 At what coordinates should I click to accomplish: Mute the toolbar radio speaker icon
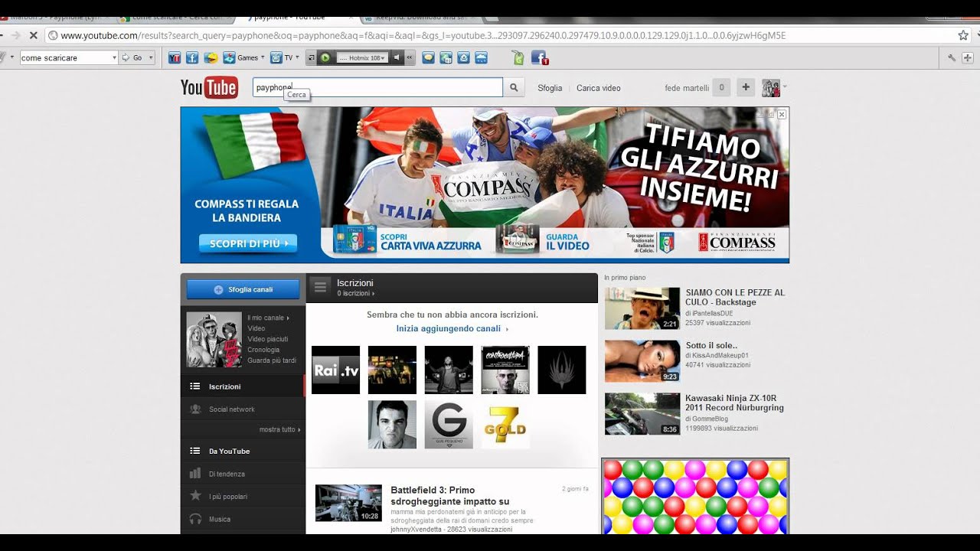pyautogui.click(x=397, y=57)
